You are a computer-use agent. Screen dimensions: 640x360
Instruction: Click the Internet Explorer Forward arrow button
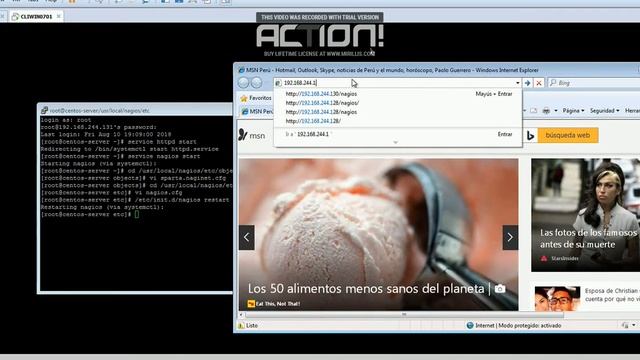point(256,82)
